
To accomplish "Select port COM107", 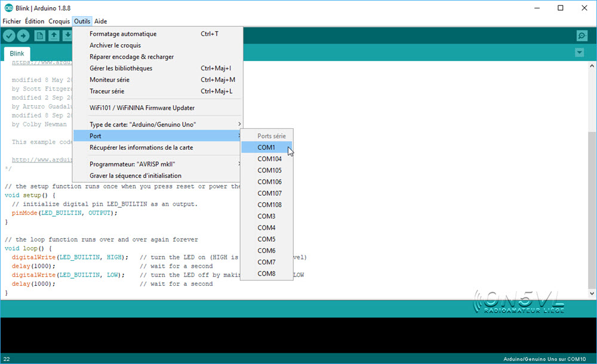I will tap(266, 193).
